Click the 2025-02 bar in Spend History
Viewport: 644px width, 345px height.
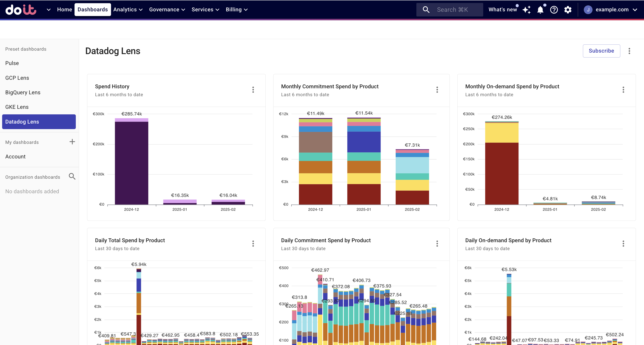(x=228, y=202)
